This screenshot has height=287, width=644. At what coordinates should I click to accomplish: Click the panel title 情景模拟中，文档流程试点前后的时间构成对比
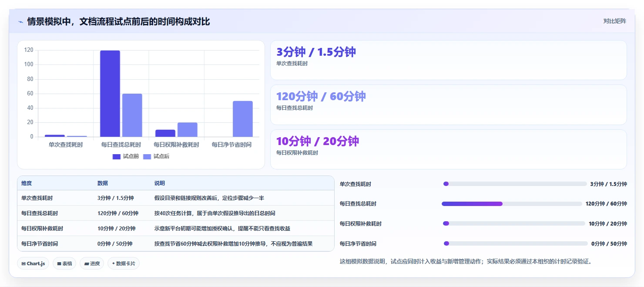118,22
